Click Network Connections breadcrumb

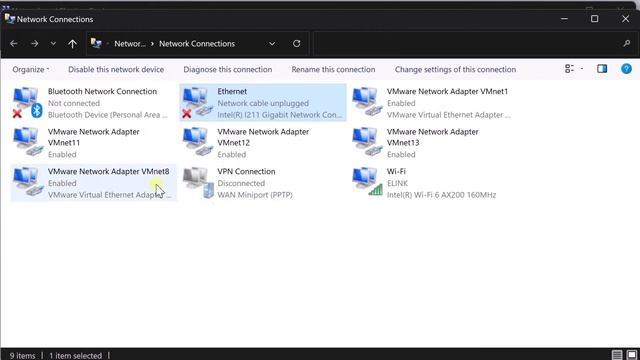[197, 44]
